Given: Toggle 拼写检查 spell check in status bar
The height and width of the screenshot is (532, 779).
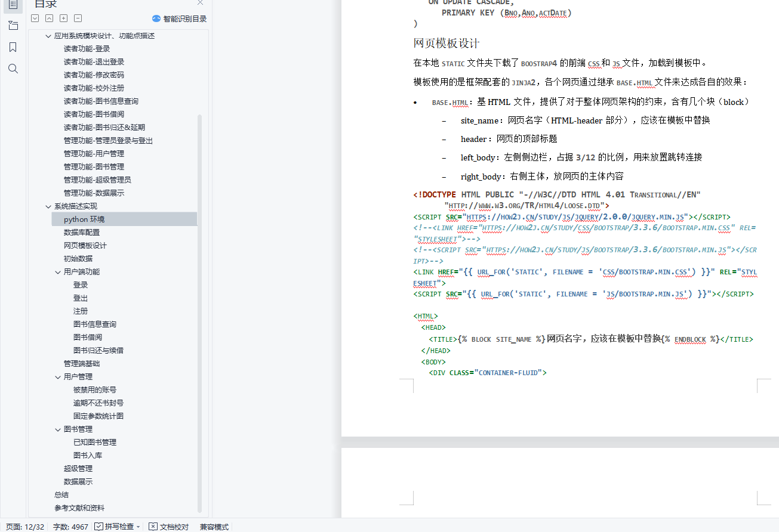Looking at the screenshot, I should pos(113,527).
